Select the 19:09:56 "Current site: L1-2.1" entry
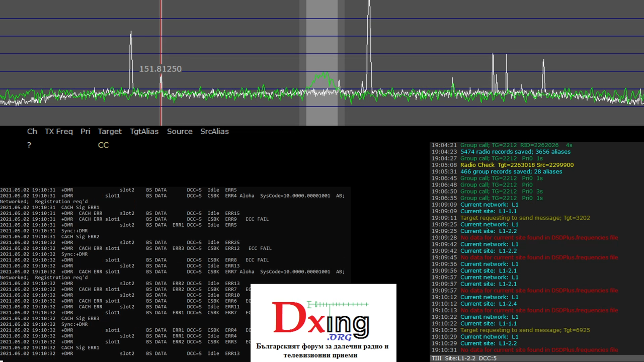 [x=474, y=270]
